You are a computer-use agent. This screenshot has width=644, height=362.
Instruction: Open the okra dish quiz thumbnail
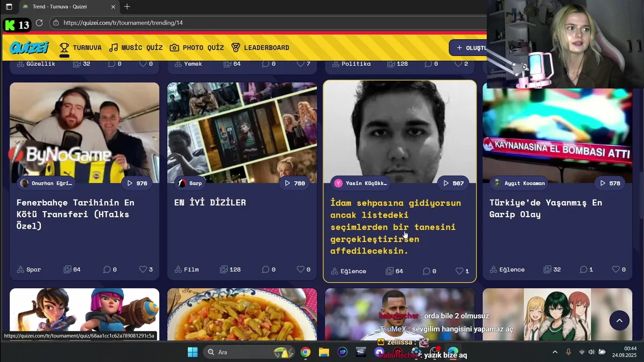(x=242, y=314)
